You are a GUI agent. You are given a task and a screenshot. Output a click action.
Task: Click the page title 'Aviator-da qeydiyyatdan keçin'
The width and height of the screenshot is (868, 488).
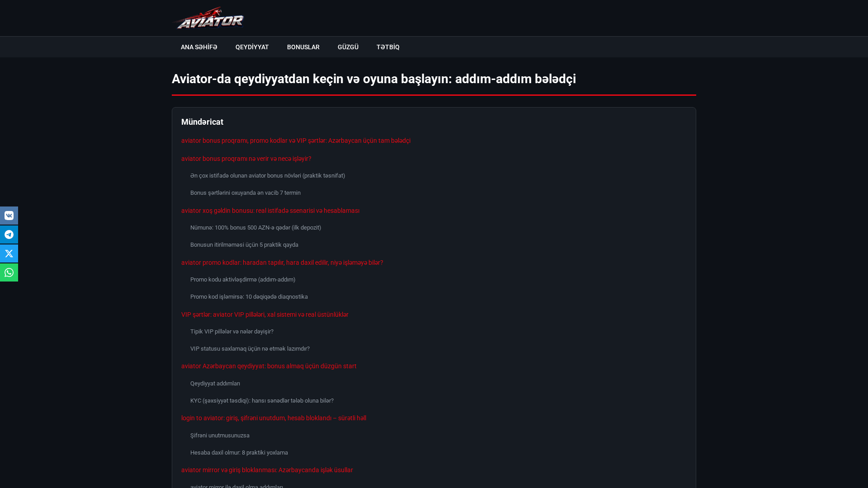(x=374, y=79)
